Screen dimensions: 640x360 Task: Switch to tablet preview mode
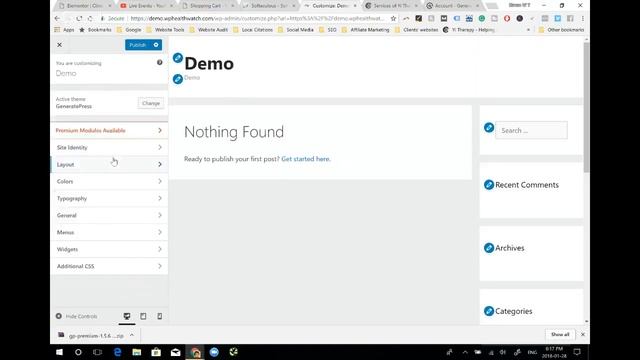[x=143, y=316]
